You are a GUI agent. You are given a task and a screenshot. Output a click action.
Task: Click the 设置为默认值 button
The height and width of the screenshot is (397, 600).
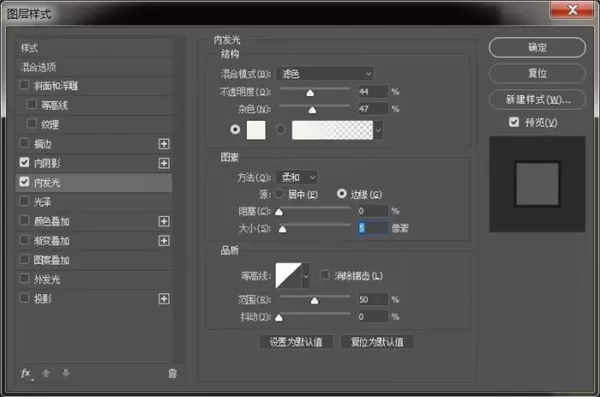pyautogui.click(x=296, y=342)
